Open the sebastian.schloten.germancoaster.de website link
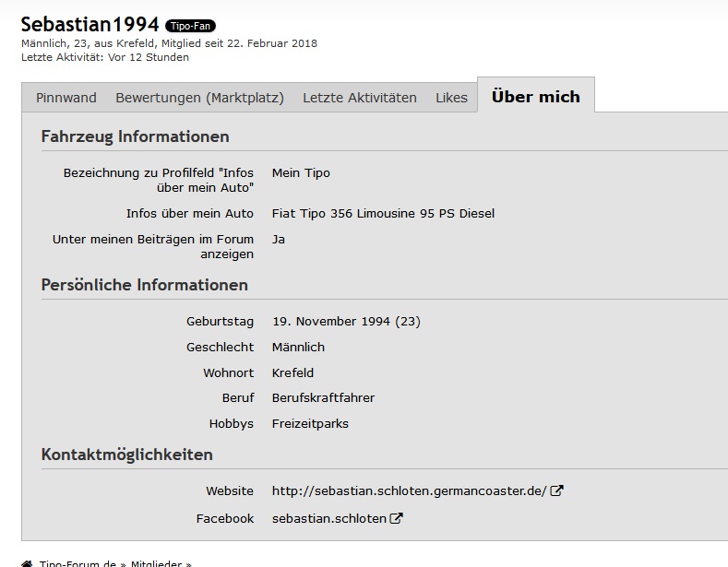 409,491
